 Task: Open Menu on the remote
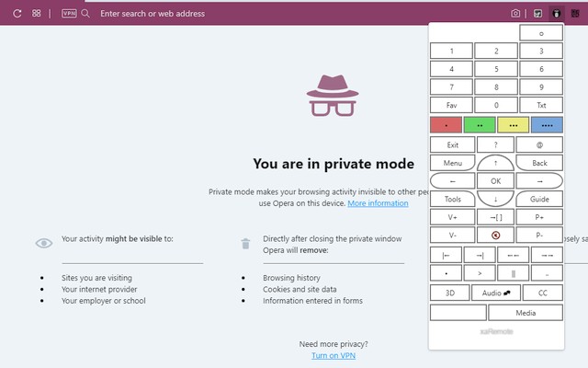point(452,163)
